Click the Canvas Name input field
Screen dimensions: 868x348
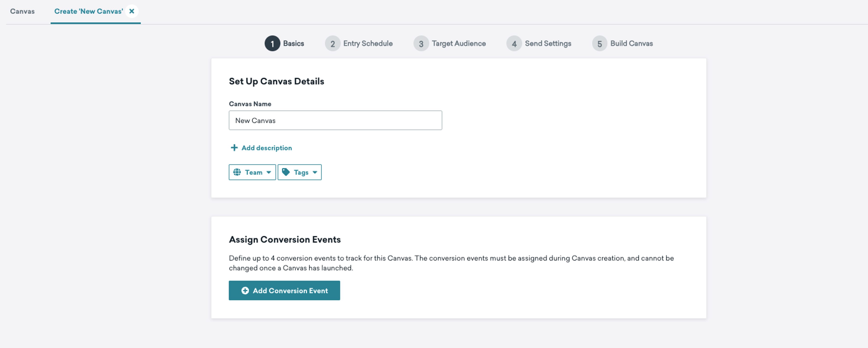(335, 120)
